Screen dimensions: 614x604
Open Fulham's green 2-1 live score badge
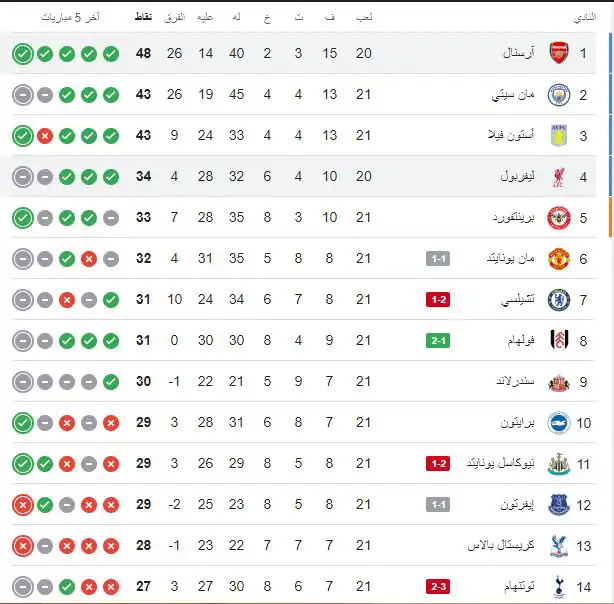pyautogui.click(x=438, y=340)
